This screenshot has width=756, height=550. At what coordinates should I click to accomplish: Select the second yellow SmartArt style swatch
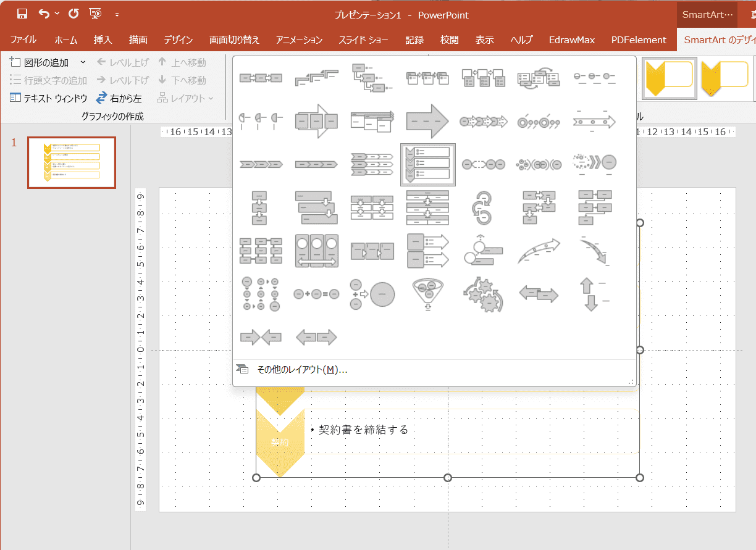point(725,78)
